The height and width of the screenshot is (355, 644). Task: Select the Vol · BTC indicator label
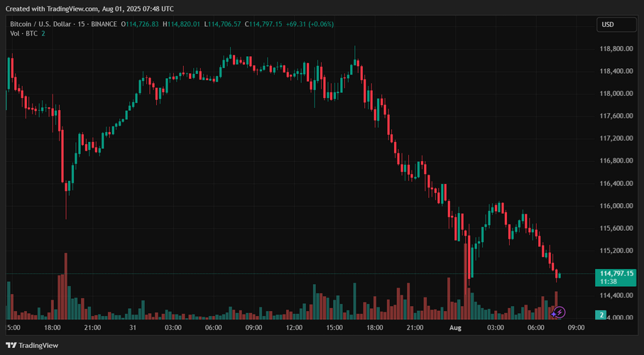coord(24,34)
